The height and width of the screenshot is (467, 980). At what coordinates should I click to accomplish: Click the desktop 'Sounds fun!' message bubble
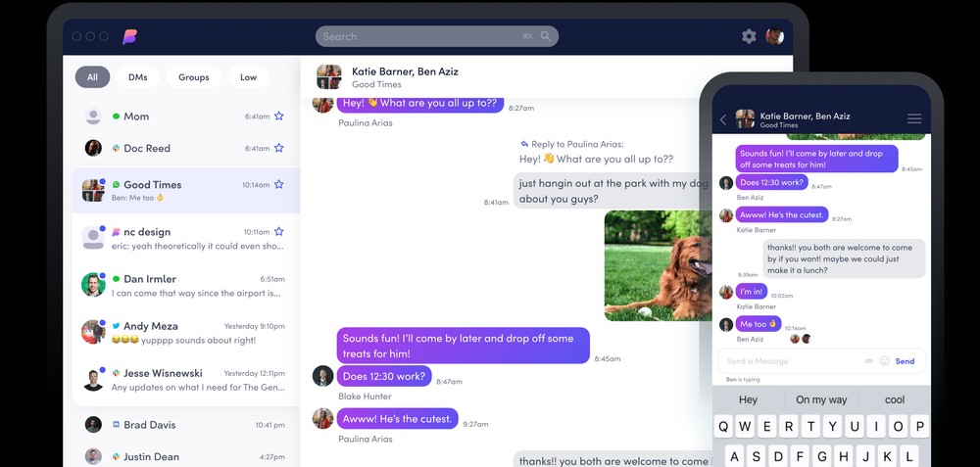point(464,346)
